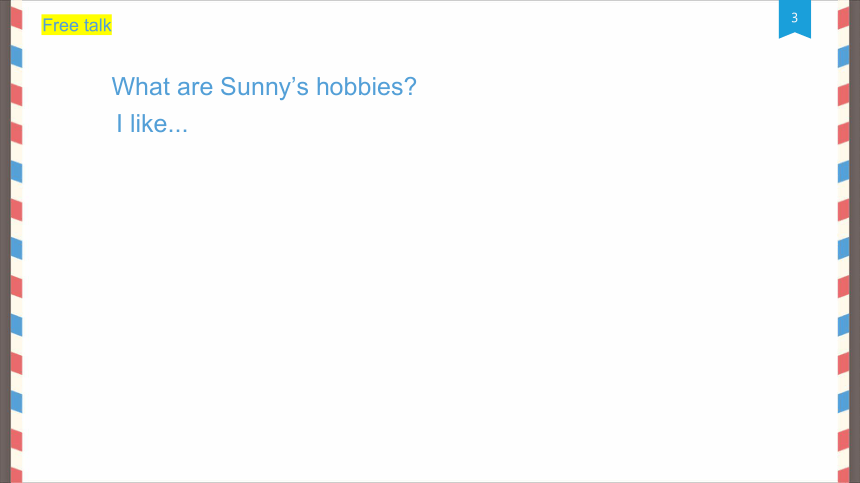
Task: Click the I like... sentence starter
Action: pos(152,123)
